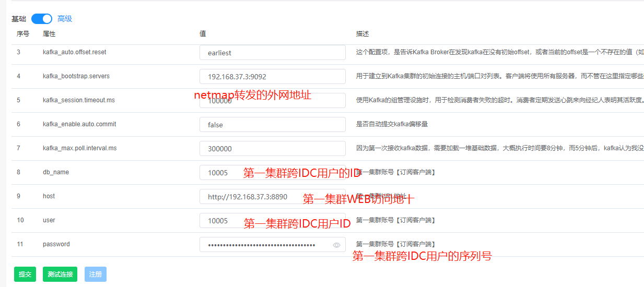Click the 描述 column header
The height and width of the screenshot is (287, 644).
[362, 34]
